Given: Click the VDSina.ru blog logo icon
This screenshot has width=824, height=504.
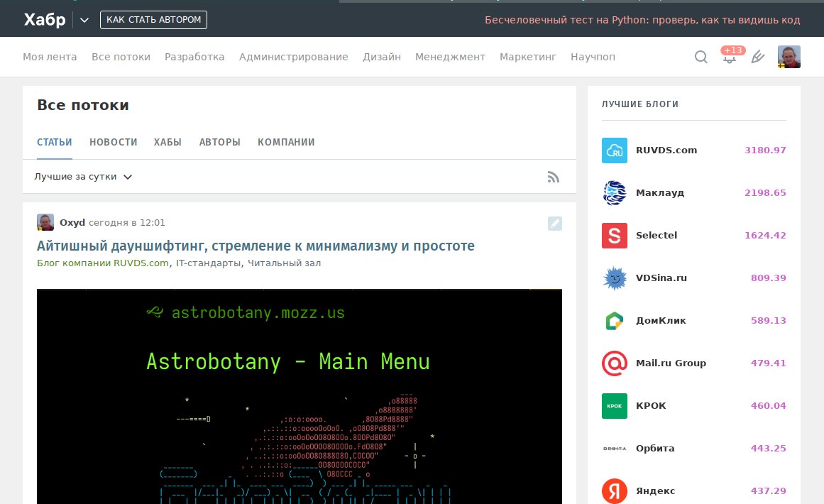Looking at the screenshot, I should (x=615, y=278).
